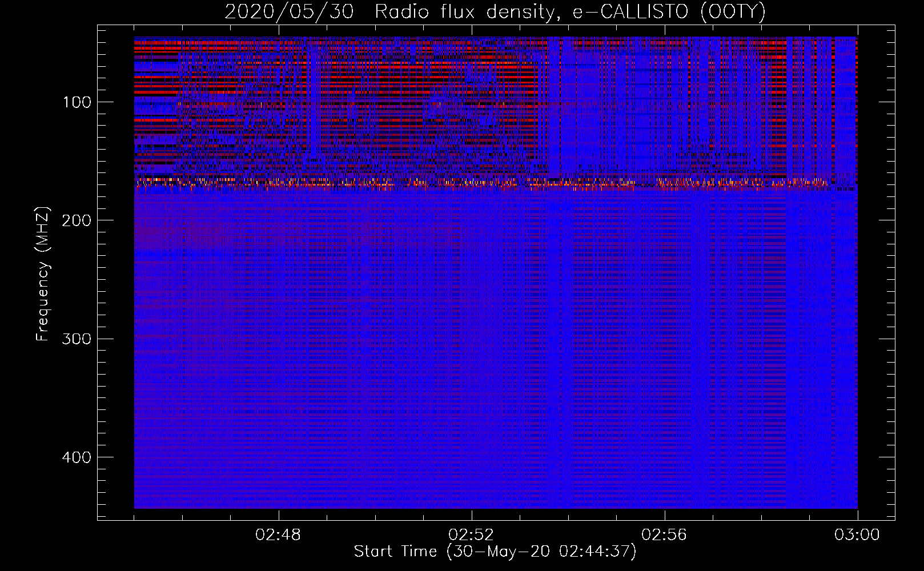The width and height of the screenshot is (924, 571).
Task: Click the 'Start Time (30-May-20 02:44:37)' label
Action: coord(495,552)
